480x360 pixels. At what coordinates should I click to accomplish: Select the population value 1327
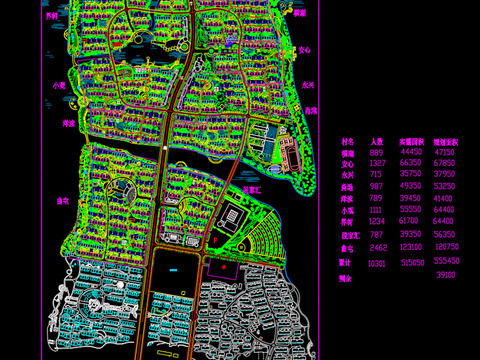(377, 163)
